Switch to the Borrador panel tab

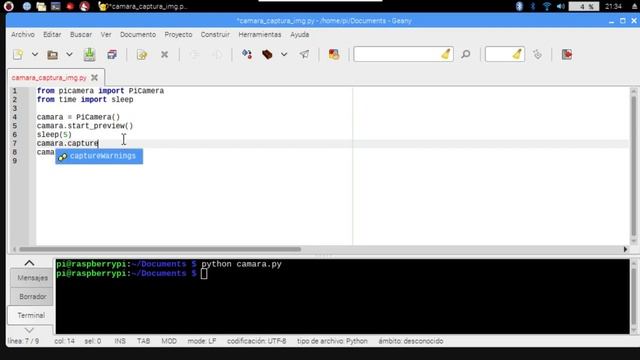pos(32,297)
